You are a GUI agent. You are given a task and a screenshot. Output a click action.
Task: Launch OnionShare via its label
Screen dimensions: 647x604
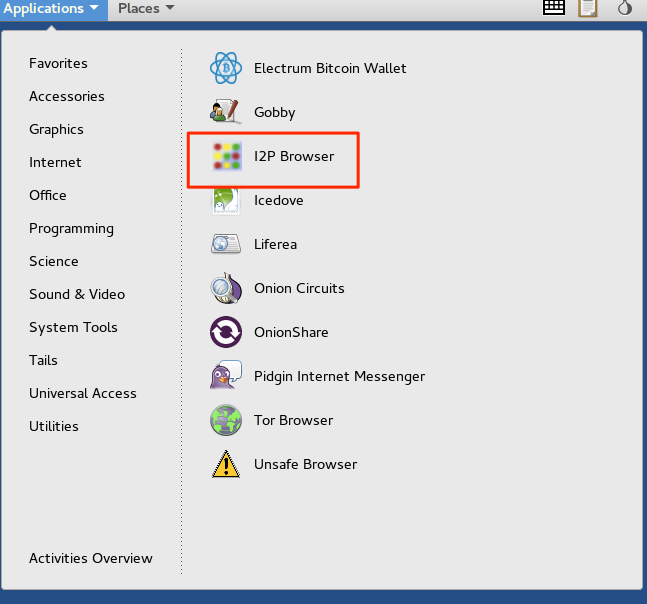coord(291,333)
